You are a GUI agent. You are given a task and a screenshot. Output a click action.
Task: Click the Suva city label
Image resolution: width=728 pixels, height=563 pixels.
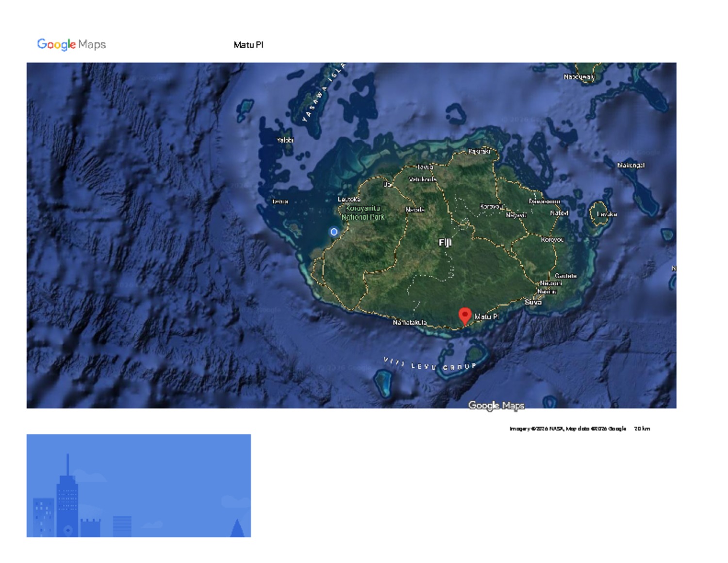coord(532,302)
